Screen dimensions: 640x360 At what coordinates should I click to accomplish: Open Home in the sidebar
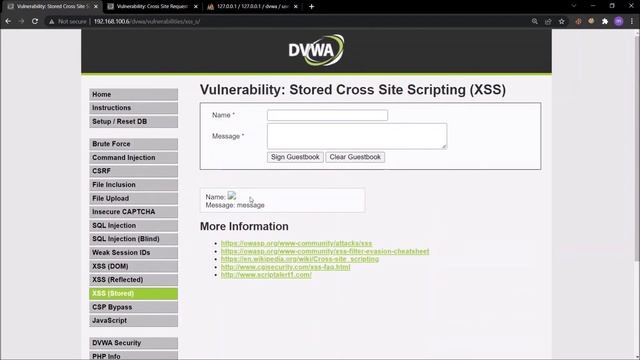pyautogui.click(x=133, y=94)
